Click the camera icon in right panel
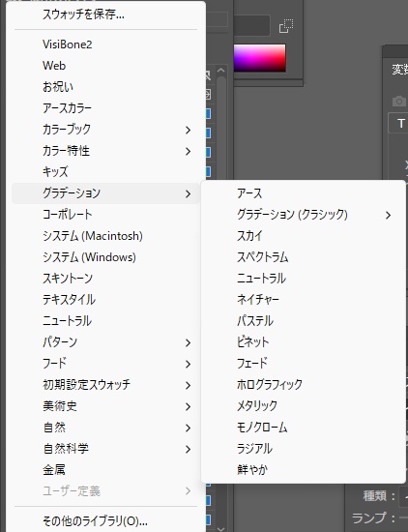The image size is (408, 532). [399, 101]
